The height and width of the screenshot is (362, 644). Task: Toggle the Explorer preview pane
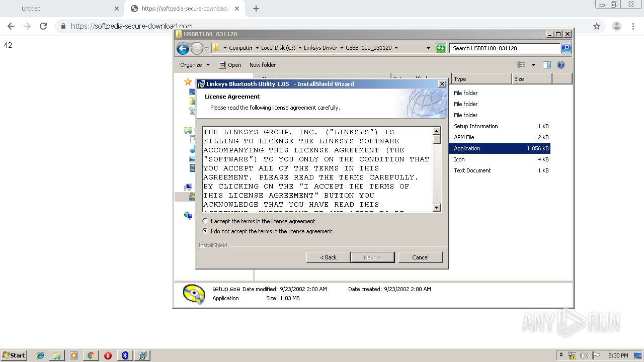tap(547, 65)
